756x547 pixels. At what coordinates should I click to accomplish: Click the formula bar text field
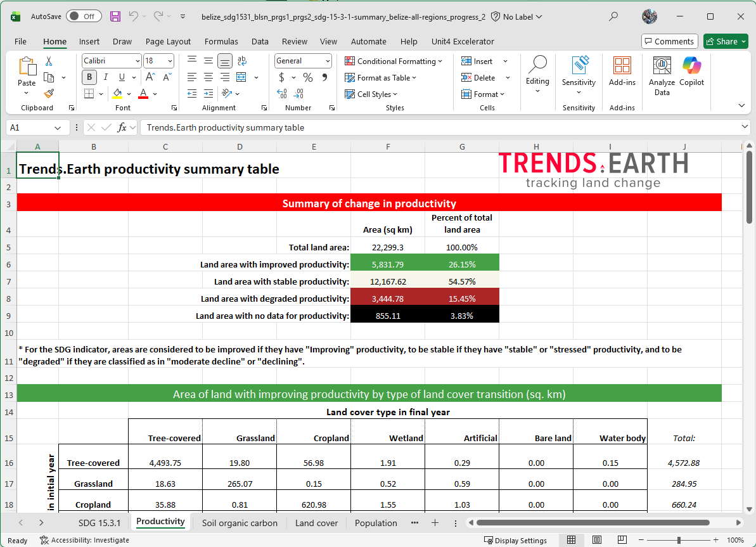440,128
